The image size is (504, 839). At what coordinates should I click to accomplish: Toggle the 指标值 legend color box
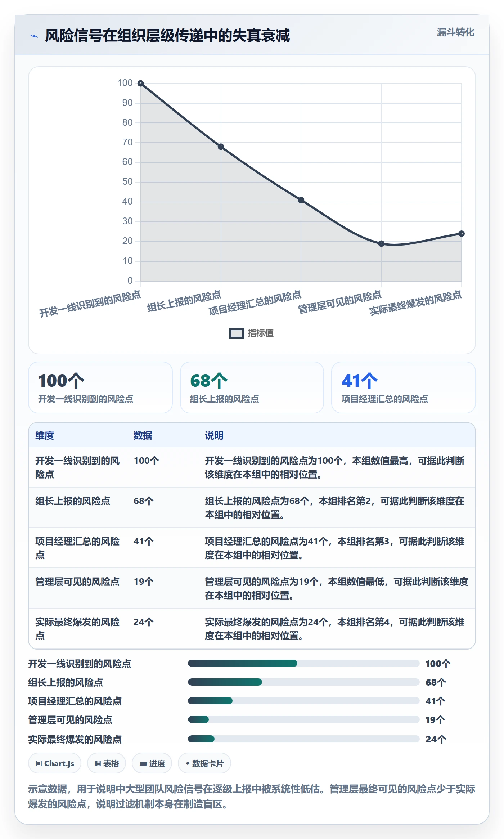tap(237, 333)
